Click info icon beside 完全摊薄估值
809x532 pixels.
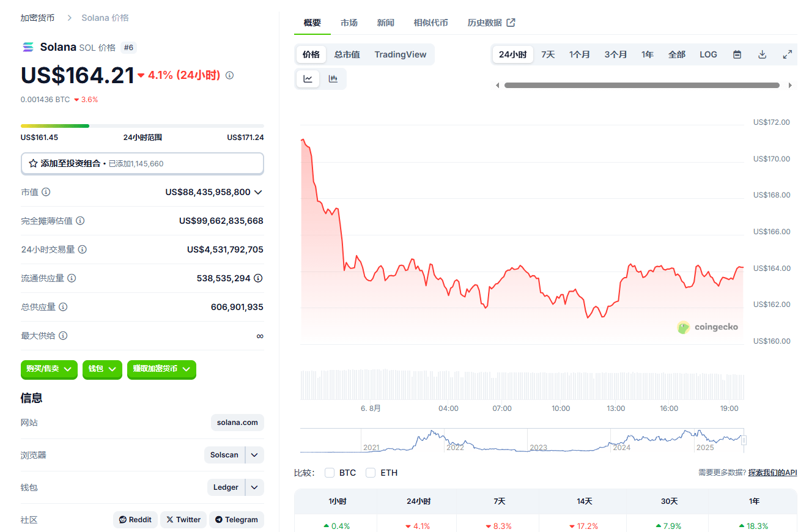tap(80, 221)
